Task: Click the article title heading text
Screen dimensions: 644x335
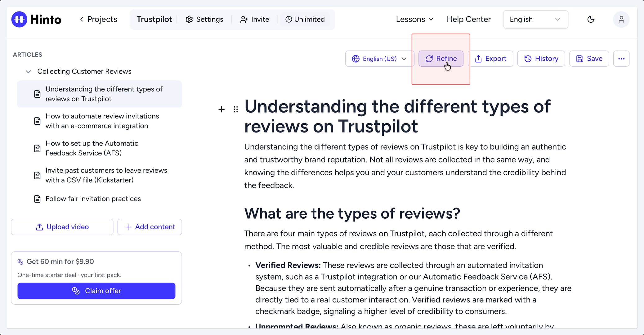Action: (x=397, y=116)
